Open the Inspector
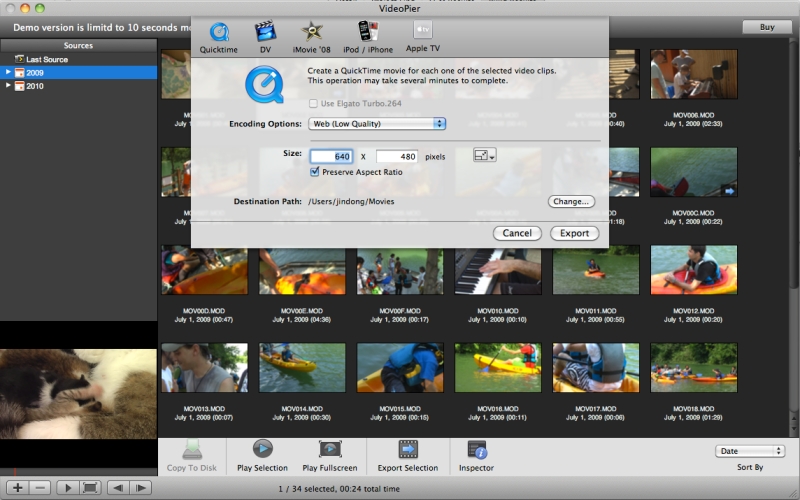The image size is (800, 500). 477,456
